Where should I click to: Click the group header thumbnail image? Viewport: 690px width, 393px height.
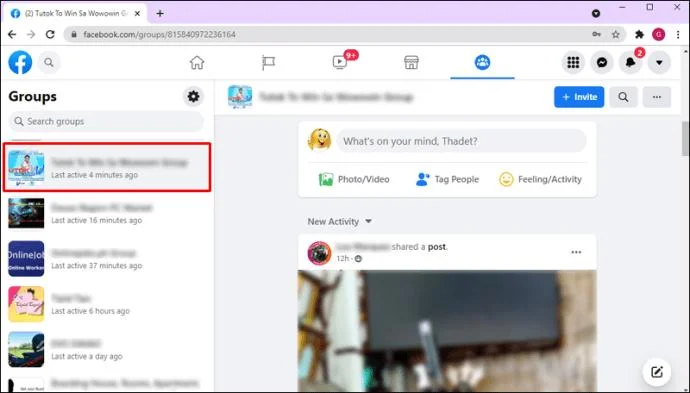tap(240, 97)
